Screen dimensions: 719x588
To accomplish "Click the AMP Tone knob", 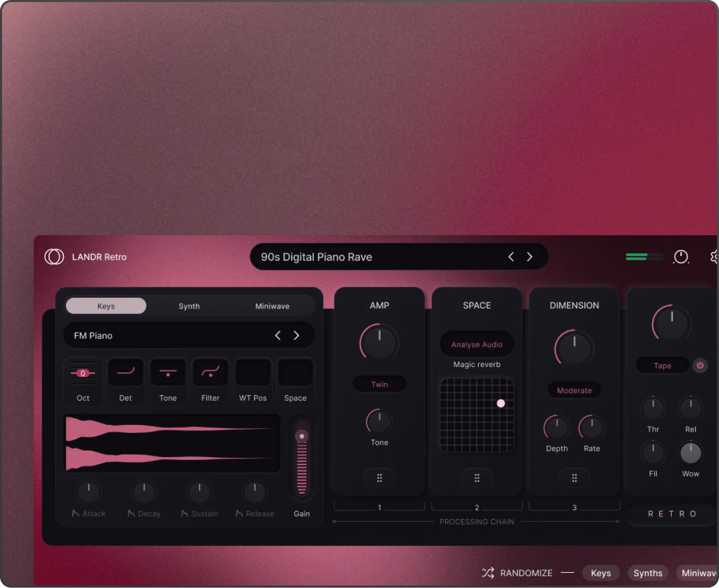I will pos(380,421).
